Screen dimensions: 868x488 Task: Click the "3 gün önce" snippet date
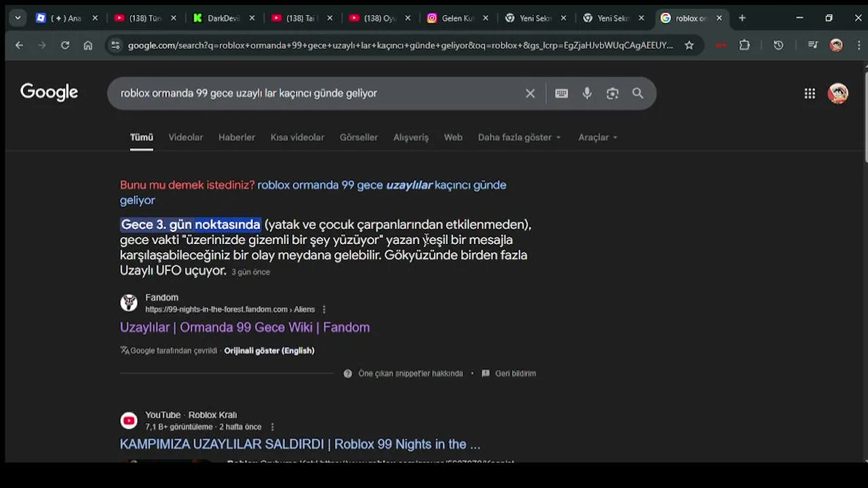251,272
